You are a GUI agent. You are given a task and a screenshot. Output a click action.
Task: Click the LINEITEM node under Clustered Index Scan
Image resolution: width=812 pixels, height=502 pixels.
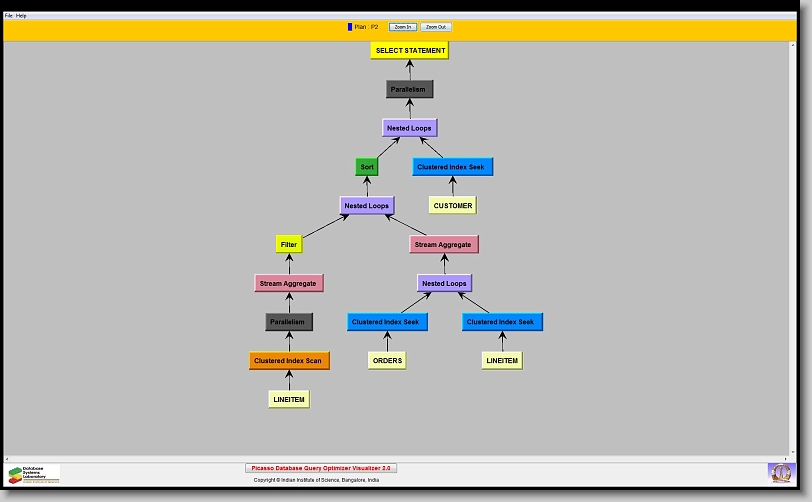[x=289, y=400]
